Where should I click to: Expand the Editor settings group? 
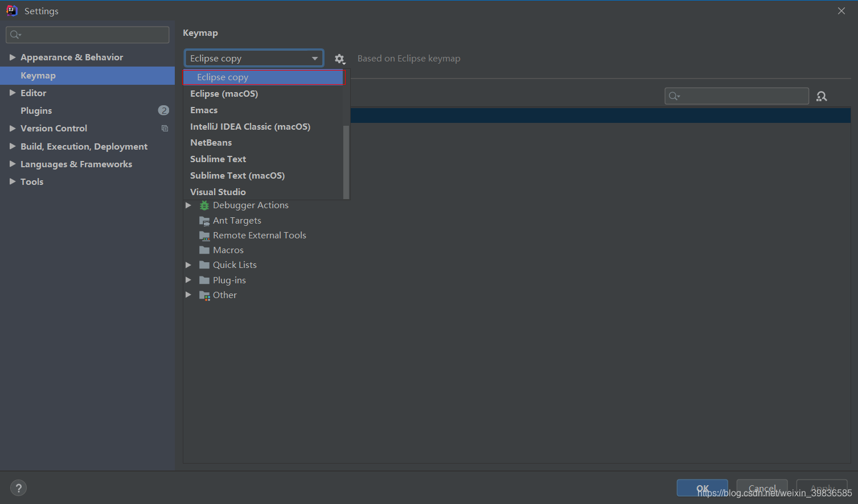click(13, 93)
